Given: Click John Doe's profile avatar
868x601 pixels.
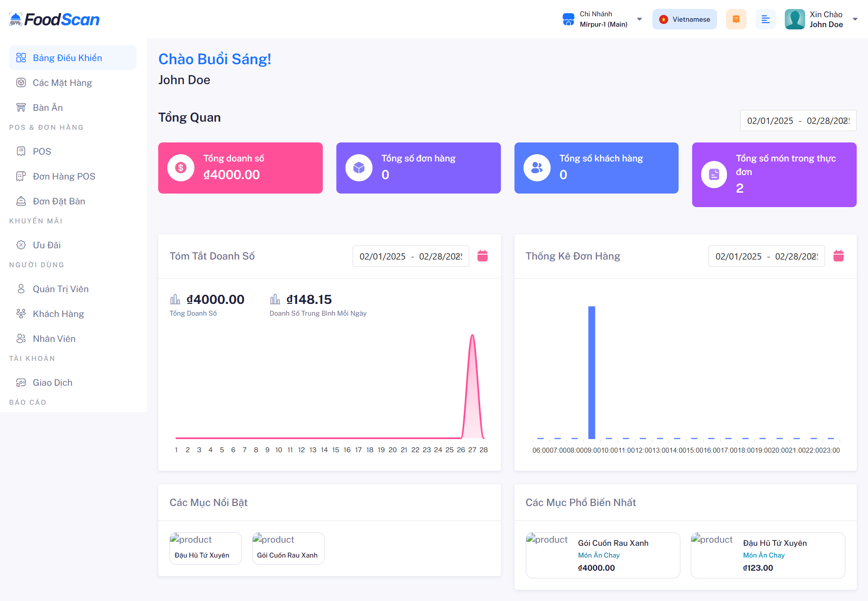Looking at the screenshot, I should (x=794, y=19).
